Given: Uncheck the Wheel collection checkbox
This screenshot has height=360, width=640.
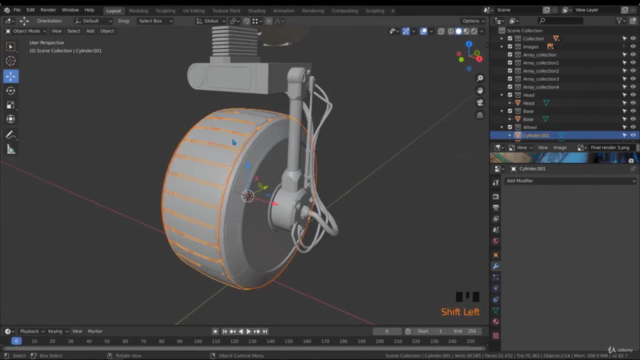Looking at the screenshot, I should pos(510,127).
